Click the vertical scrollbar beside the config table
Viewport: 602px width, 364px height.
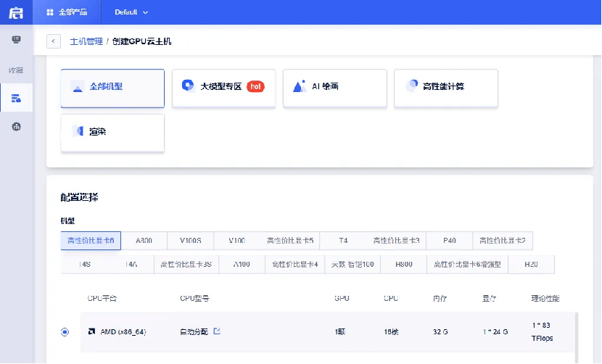577,334
